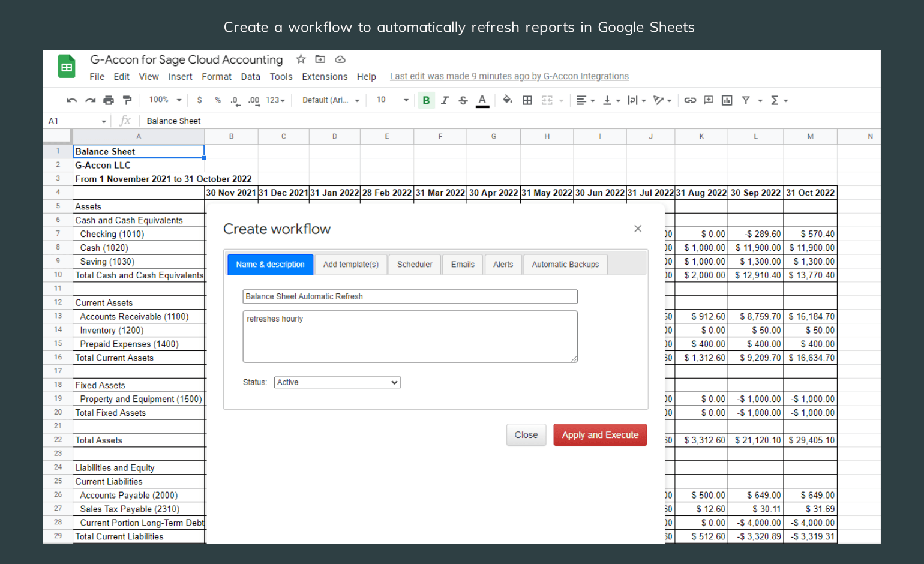
Task: Click the Merge cells icon
Action: pyautogui.click(x=547, y=100)
